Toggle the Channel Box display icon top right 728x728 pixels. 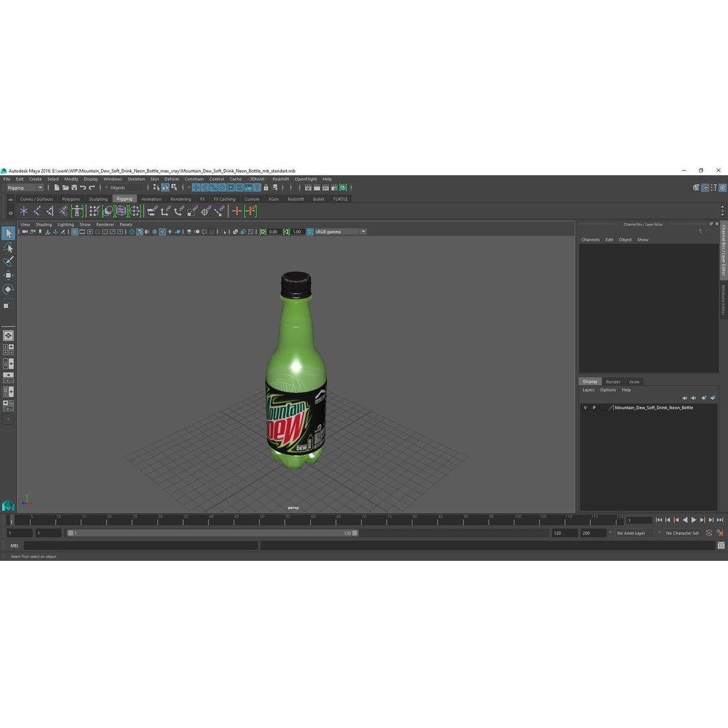pyautogui.click(x=723, y=187)
